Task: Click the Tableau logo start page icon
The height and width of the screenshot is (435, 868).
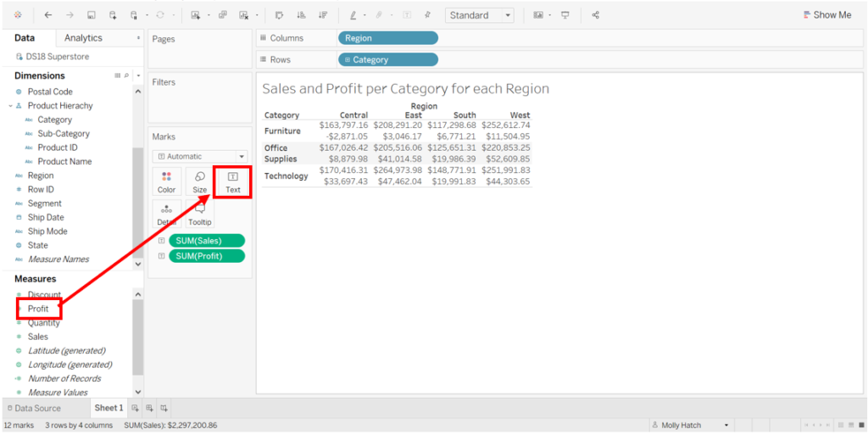Action: coord(19,15)
